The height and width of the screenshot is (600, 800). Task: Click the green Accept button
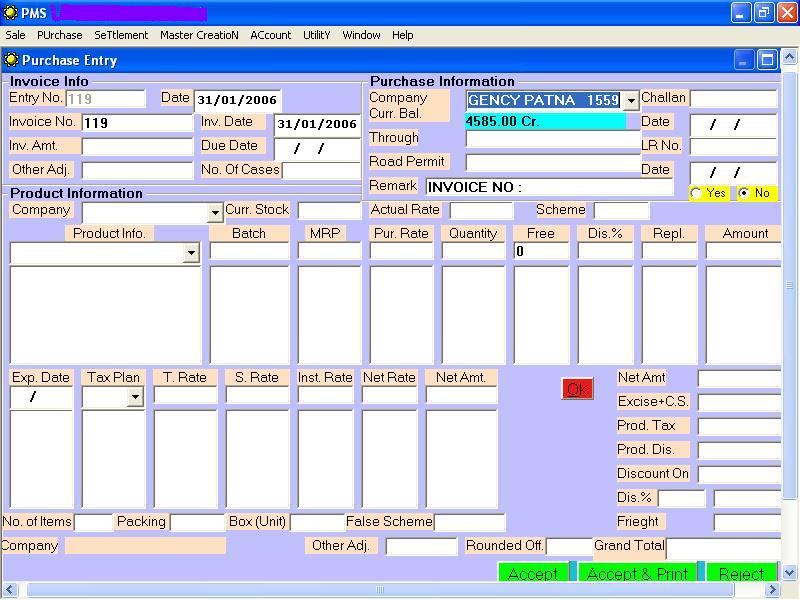533,573
